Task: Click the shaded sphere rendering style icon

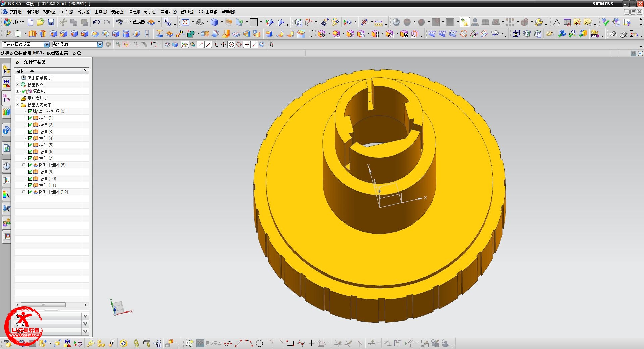Action: (396, 22)
